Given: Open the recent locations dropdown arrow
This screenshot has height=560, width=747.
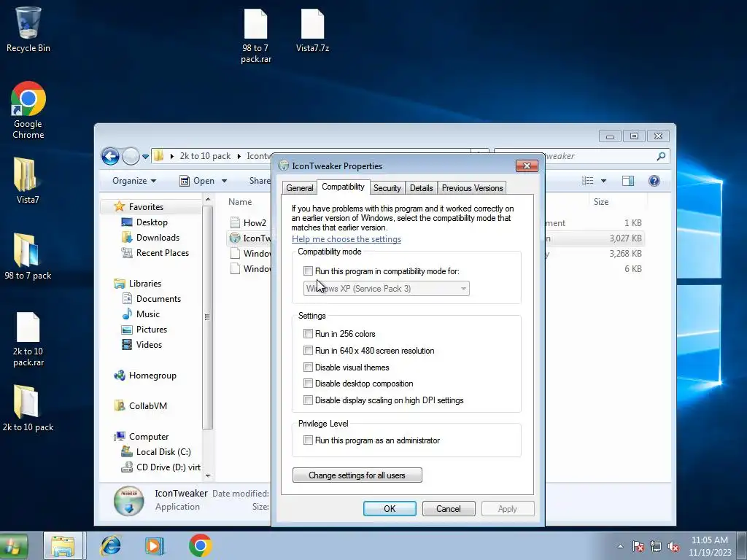Looking at the screenshot, I should click(145, 156).
